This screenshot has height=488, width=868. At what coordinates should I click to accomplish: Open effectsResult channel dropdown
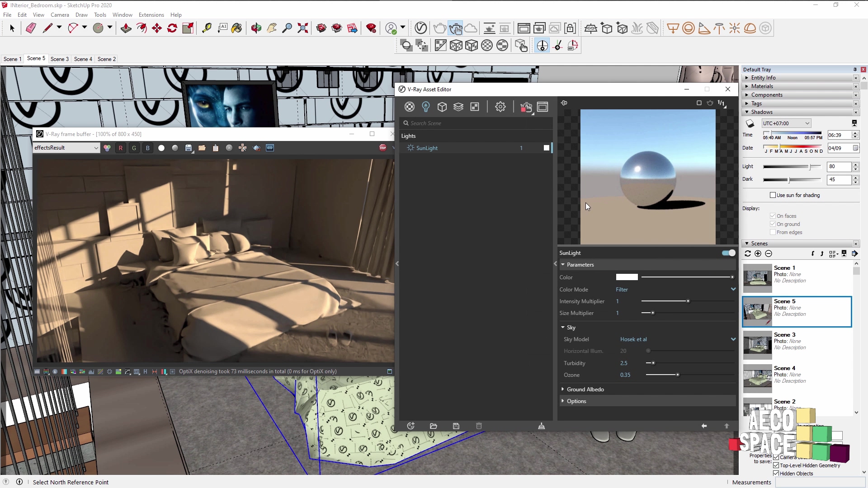(66, 148)
